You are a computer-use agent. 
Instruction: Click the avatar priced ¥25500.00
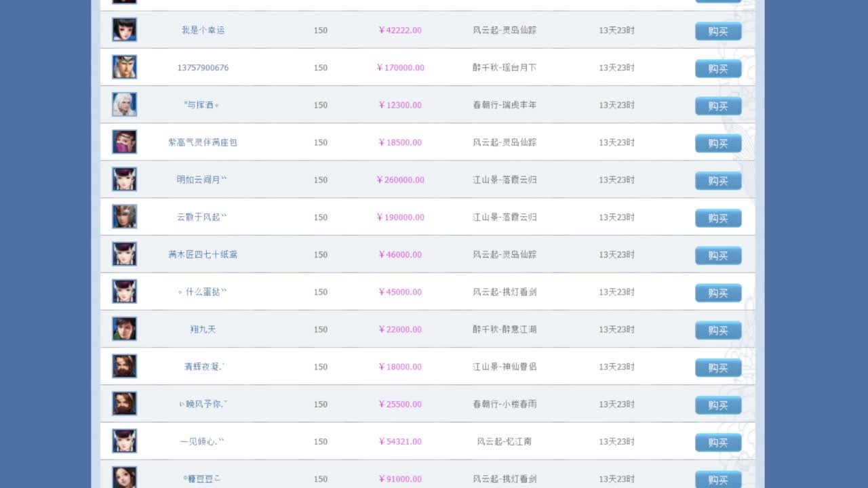coord(124,403)
